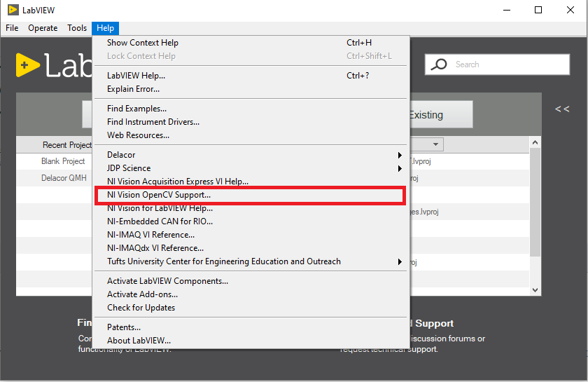The width and height of the screenshot is (588, 382).
Task: Select About LabVIEW...
Action: (251, 341)
